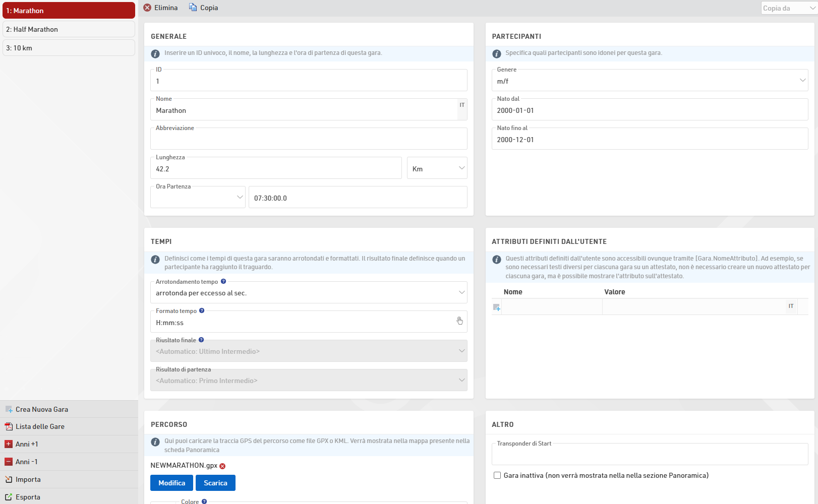The image size is (818, 504).
Task: Select the Half Marathon contest
Action: click(69, 29)
